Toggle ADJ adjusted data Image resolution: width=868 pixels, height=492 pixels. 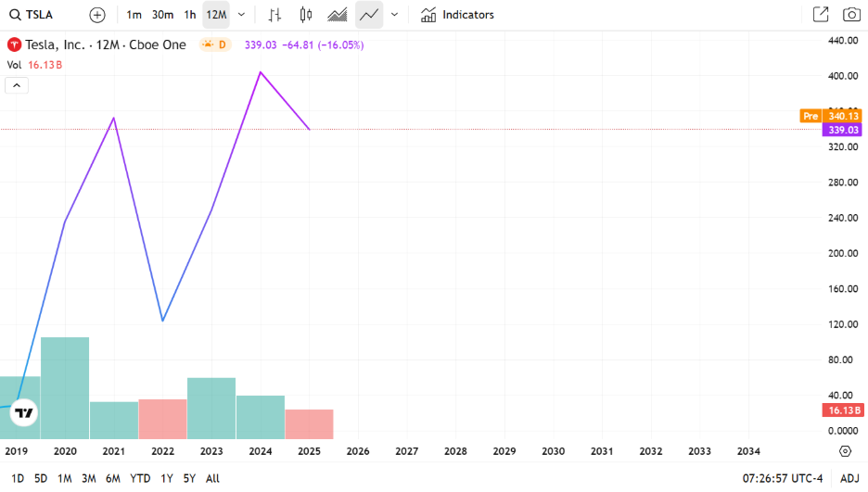point(849,479)
